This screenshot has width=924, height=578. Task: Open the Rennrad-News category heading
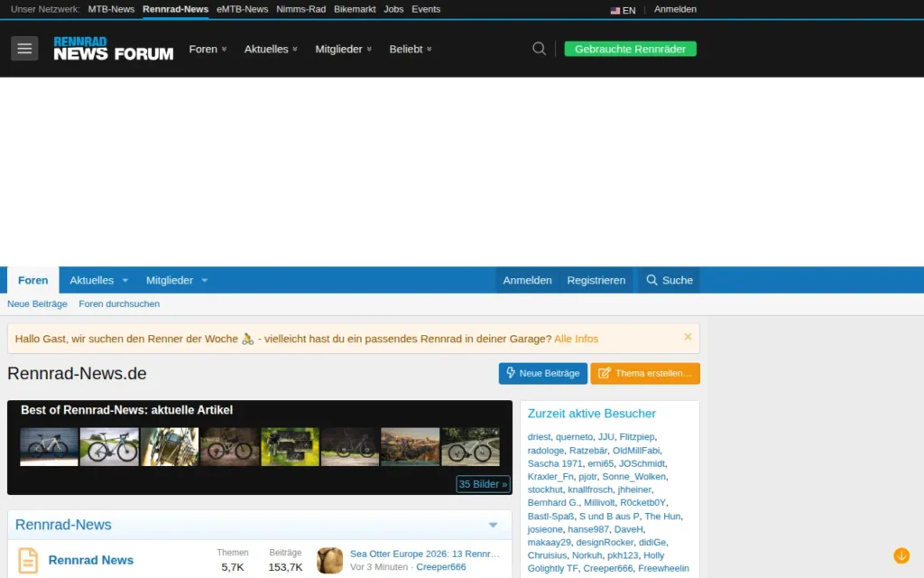click(x=63, y=525)
